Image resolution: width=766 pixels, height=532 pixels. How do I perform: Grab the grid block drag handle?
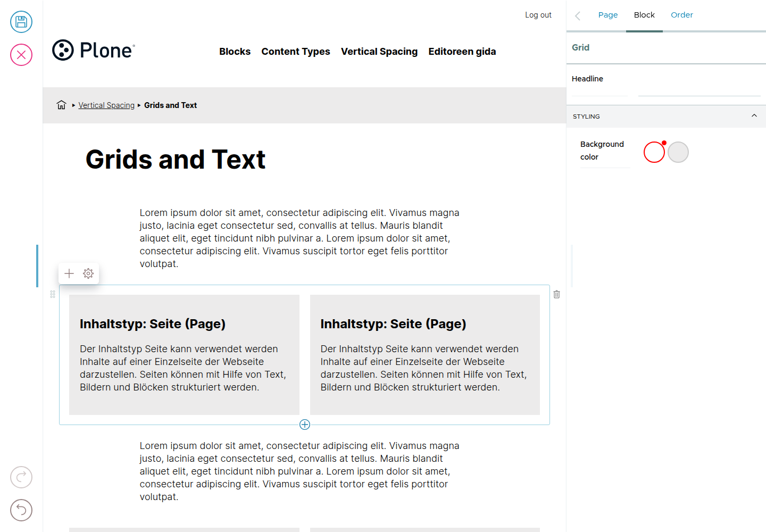(53, 294)
